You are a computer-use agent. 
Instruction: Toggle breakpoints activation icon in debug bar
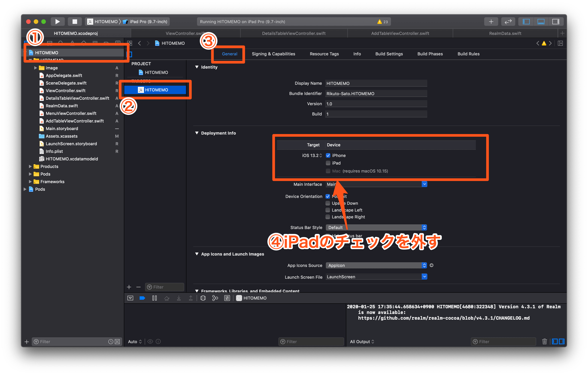[x=142, y=298]
